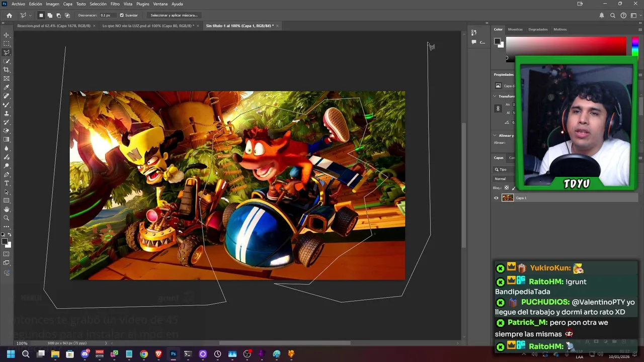Choose the Intersect with selection mode
Image resolution: width=644 pixels, height=362 pixels.
coord(67,15)
